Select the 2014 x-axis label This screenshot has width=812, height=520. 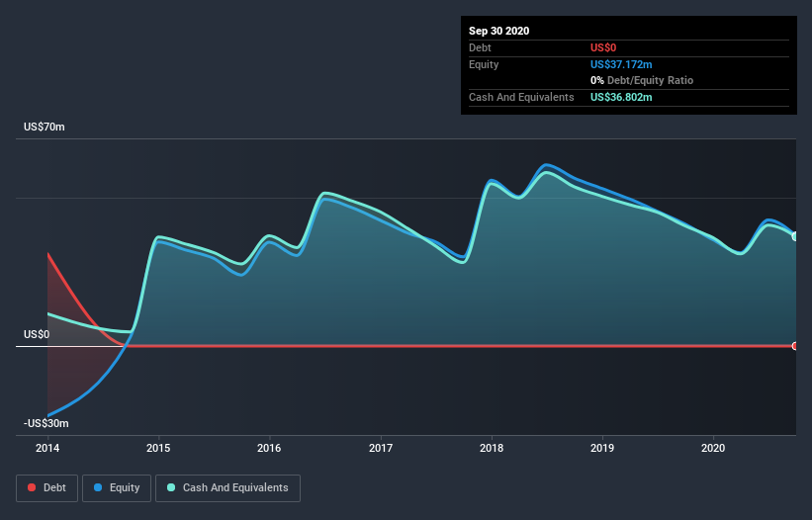coord(47,448)
